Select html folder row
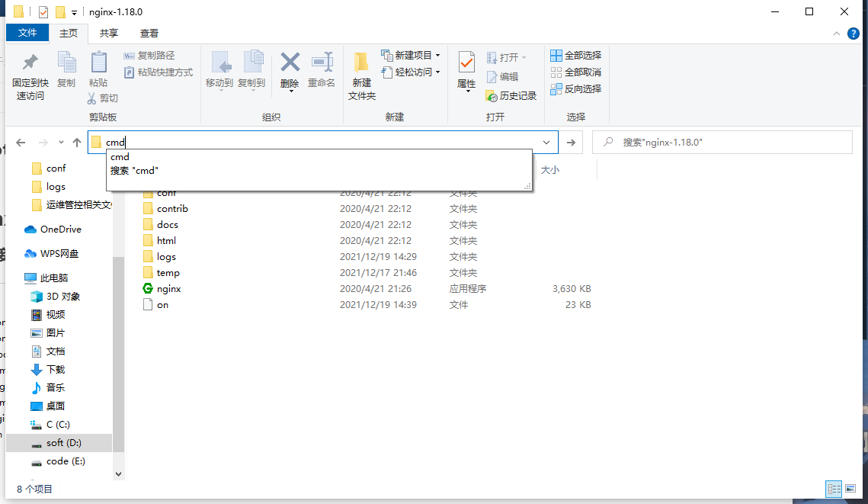This screenshot has height=504, width=868. (166, 241)
